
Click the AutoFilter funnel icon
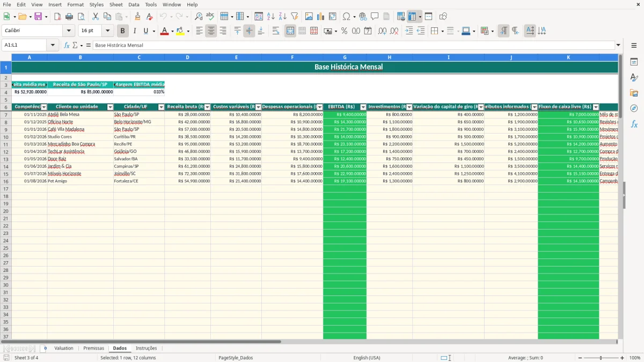294,17
